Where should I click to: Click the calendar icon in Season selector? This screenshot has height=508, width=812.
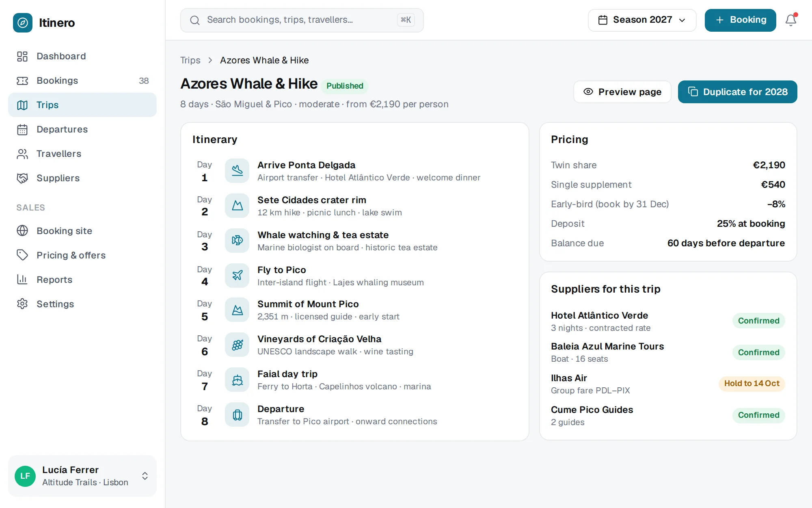603,20
